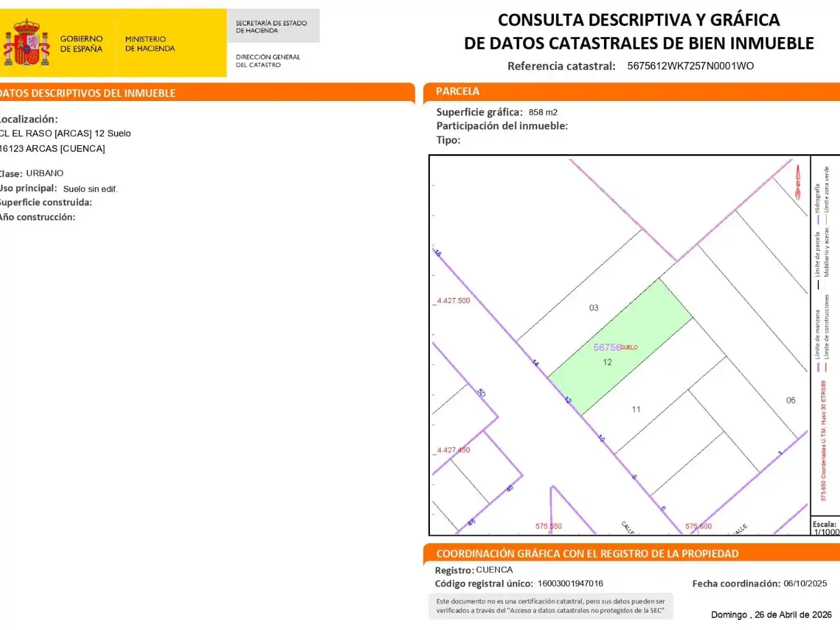Screen dimensions: 840x630
Task: Click the 'Suelo sin edif.' value
Action: (x=90, y=189)
